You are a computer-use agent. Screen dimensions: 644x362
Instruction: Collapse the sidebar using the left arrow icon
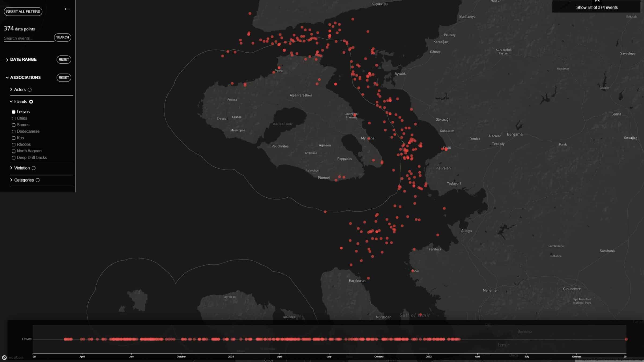click(x=68, y=9)
